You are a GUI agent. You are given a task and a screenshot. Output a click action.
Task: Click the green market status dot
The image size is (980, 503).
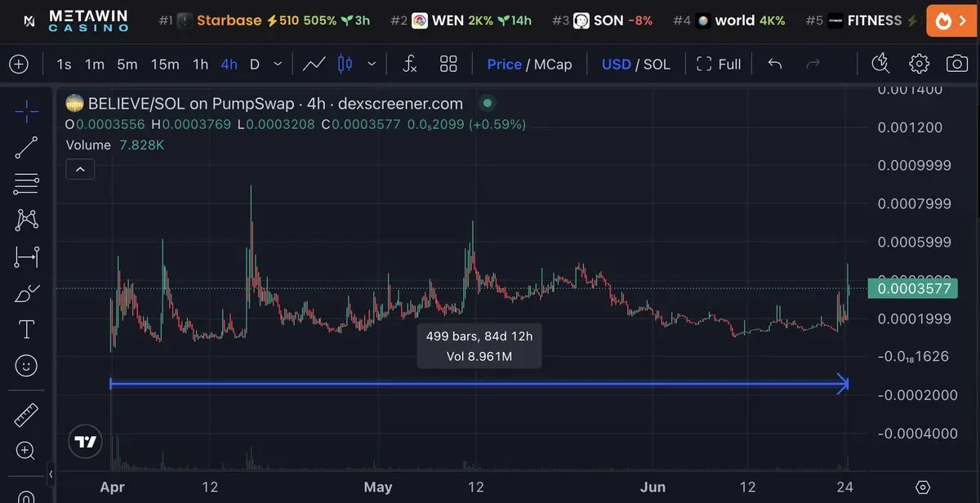(x=488, y=104)
